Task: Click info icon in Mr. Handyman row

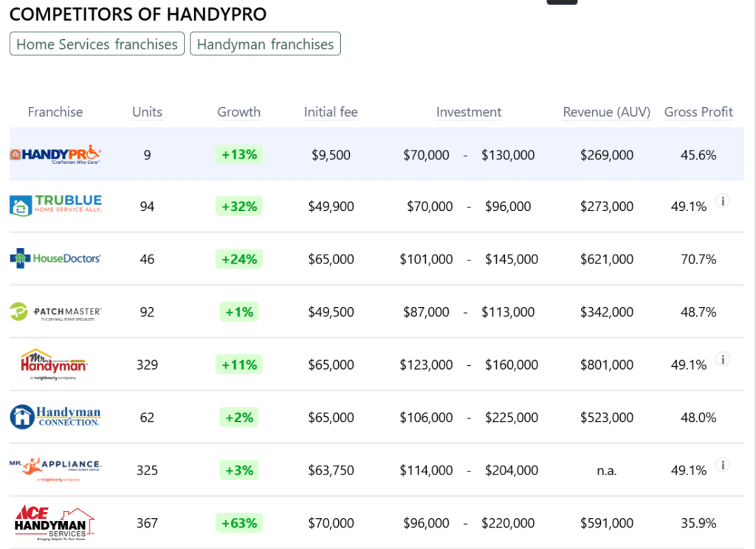Action: click(x=722, y=359)
